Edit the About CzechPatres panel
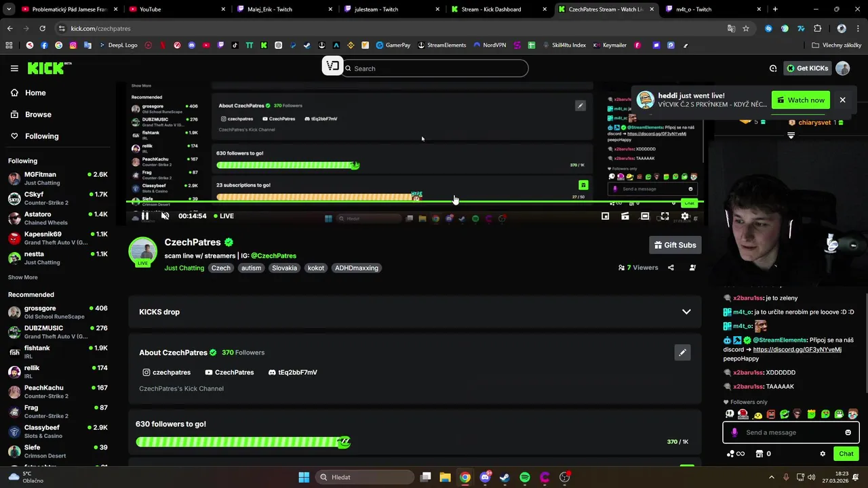 (x=682, y=352)
